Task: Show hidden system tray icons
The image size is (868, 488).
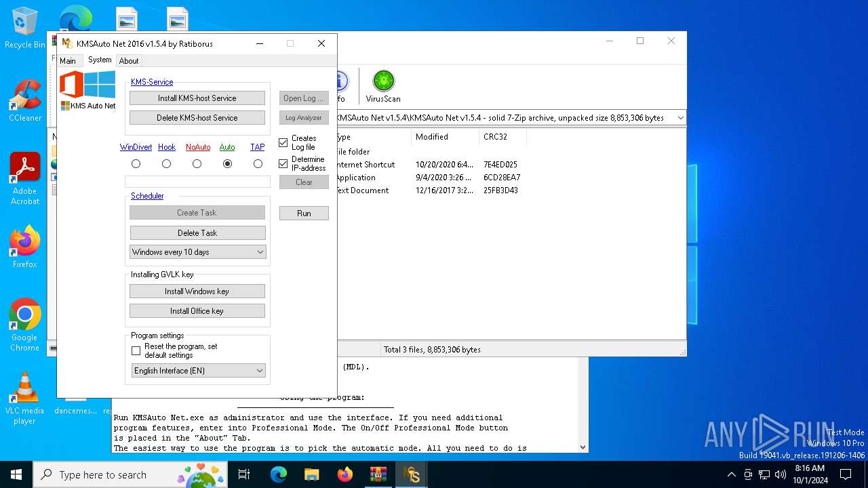Action: (x=731, y=474)
